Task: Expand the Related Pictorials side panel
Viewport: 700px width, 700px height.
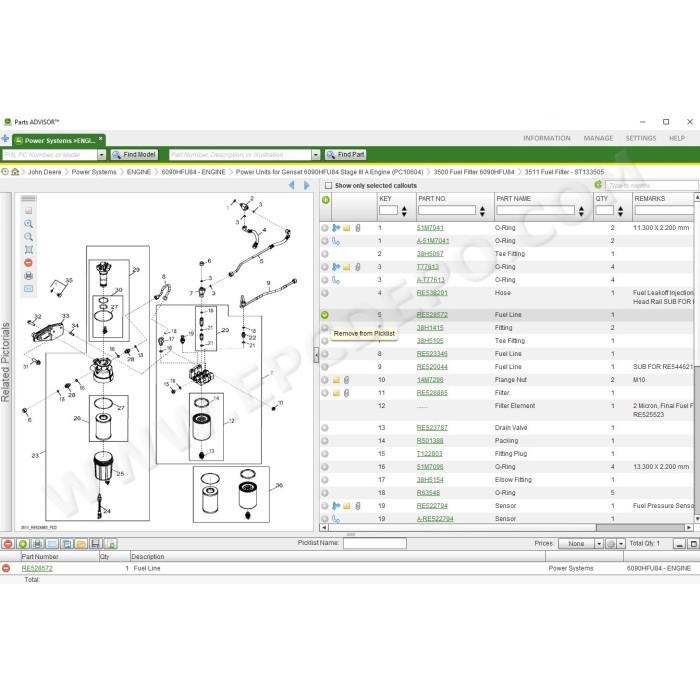Action: point(5,362)
